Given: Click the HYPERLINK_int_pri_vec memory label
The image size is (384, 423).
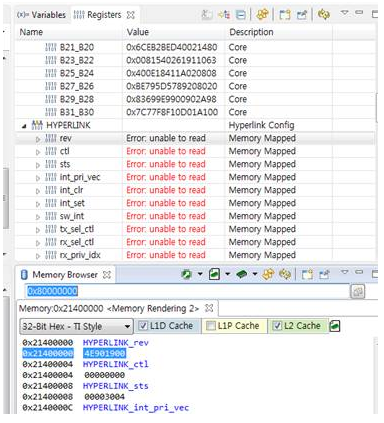Looking at the screenshot, I should coord(136,408).
